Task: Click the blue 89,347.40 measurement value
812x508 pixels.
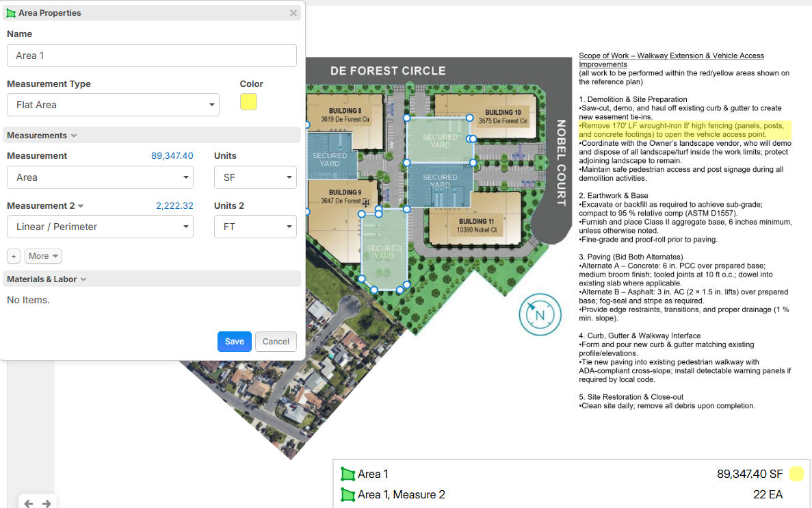Action: (x=172, y=156)
